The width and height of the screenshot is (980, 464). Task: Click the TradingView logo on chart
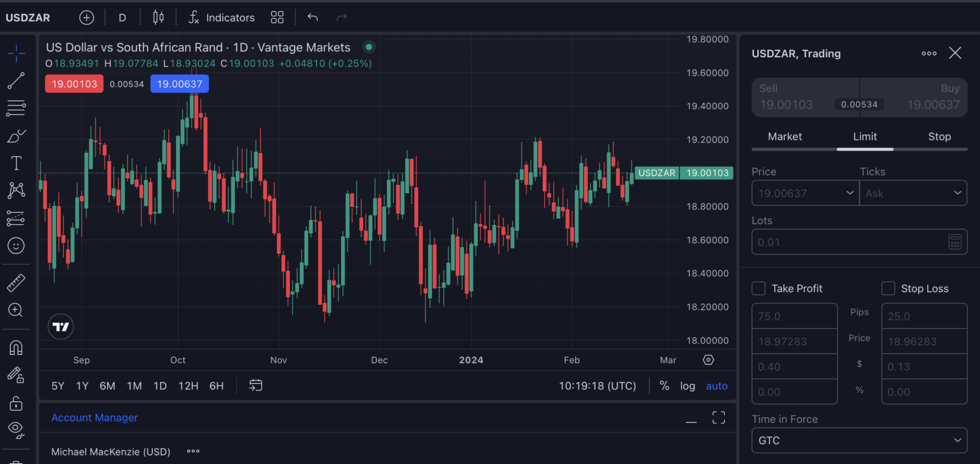pos(61,327)
